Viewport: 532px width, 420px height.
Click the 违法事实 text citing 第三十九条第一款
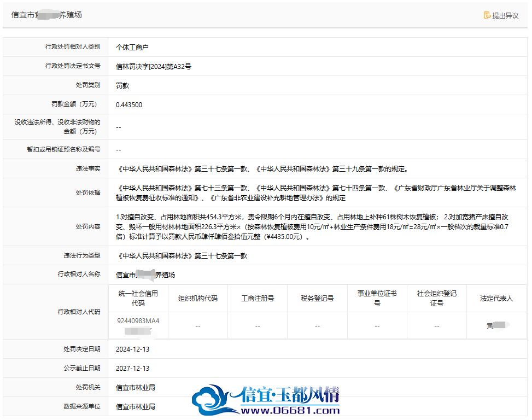point(263,169)
